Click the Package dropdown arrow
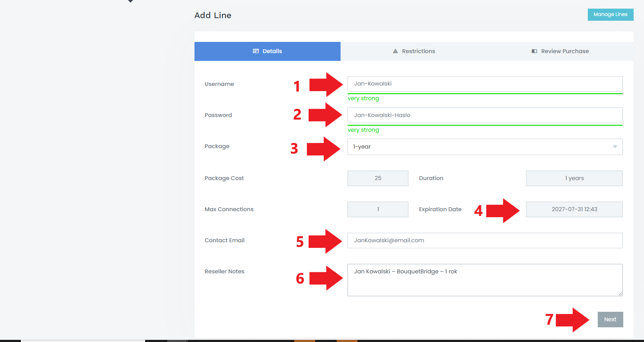The height and width of the screenshot is (342, 644). point(615,147)
